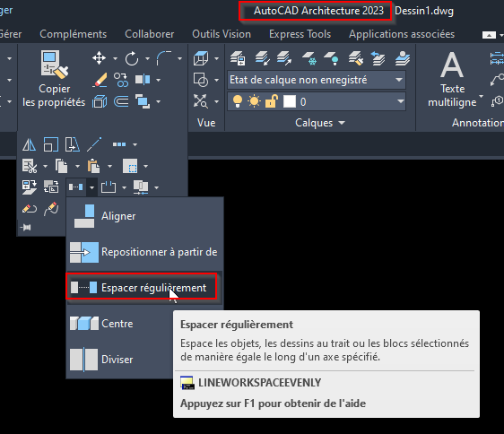The height and width of the screenshot is (434, 504).
Task: Open the Etat de calque non enregistré dropdown
Action: coord(317,80)
